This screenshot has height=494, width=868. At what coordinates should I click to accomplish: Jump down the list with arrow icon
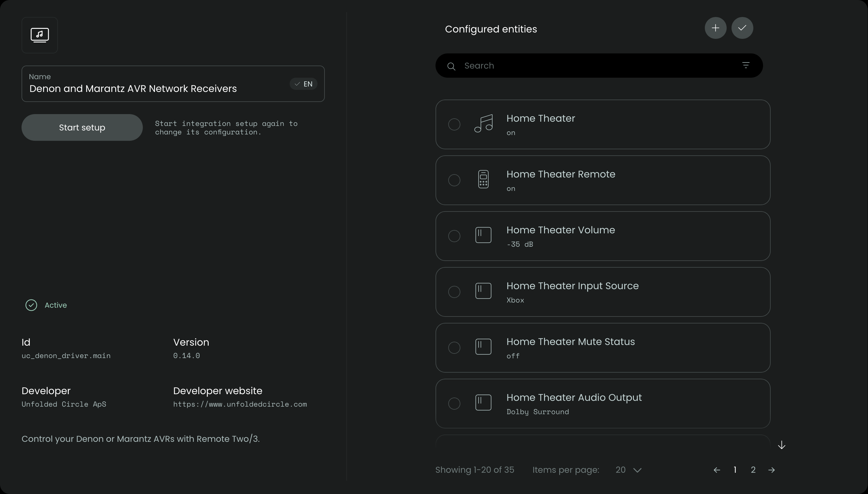tap(782, 445)
